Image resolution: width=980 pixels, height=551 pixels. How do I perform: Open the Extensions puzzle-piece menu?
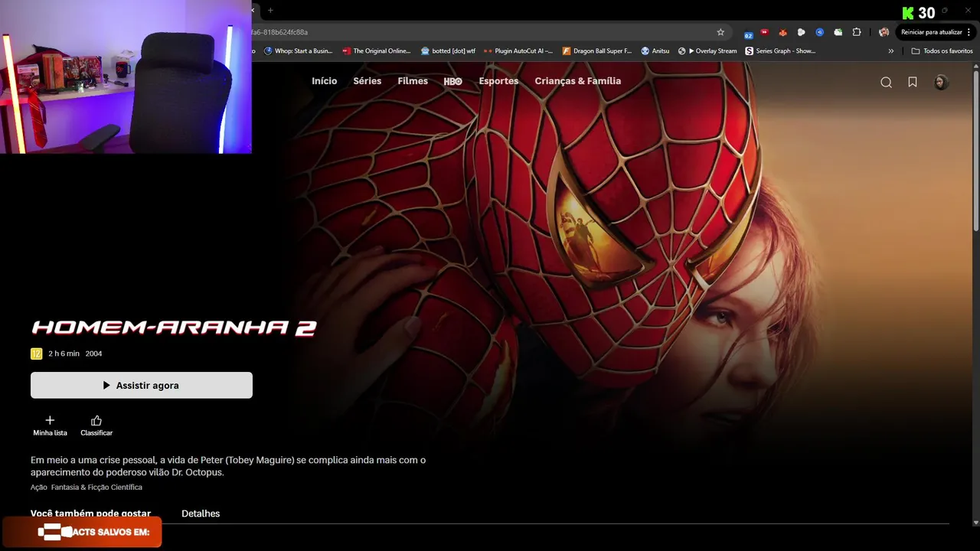click(857, 32)
